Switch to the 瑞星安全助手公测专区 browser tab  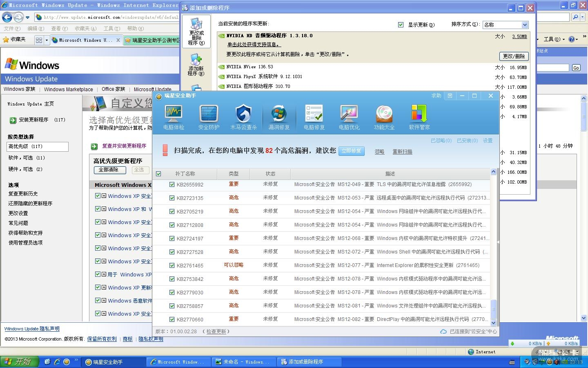point(152,40)
